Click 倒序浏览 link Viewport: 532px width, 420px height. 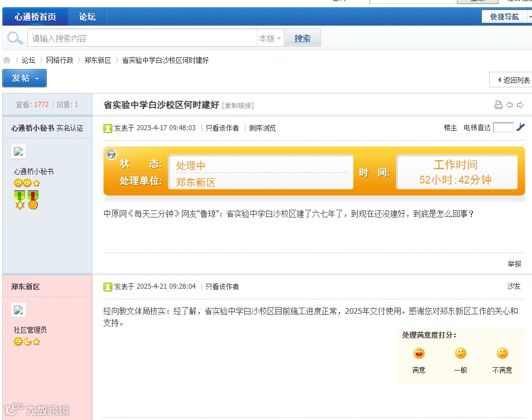[x=262, y=128]
